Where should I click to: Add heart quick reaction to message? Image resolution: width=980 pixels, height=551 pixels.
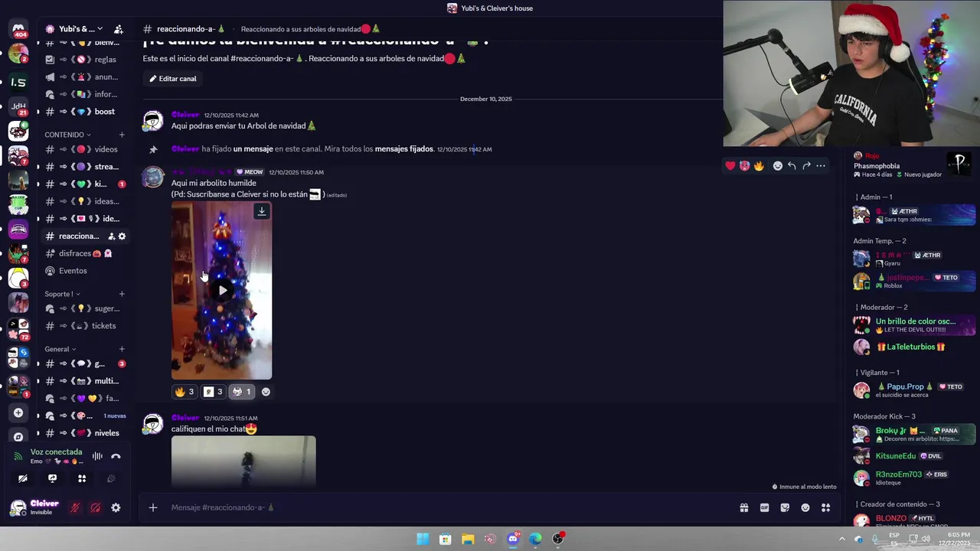pyautogui.click(x=730, y=165)
